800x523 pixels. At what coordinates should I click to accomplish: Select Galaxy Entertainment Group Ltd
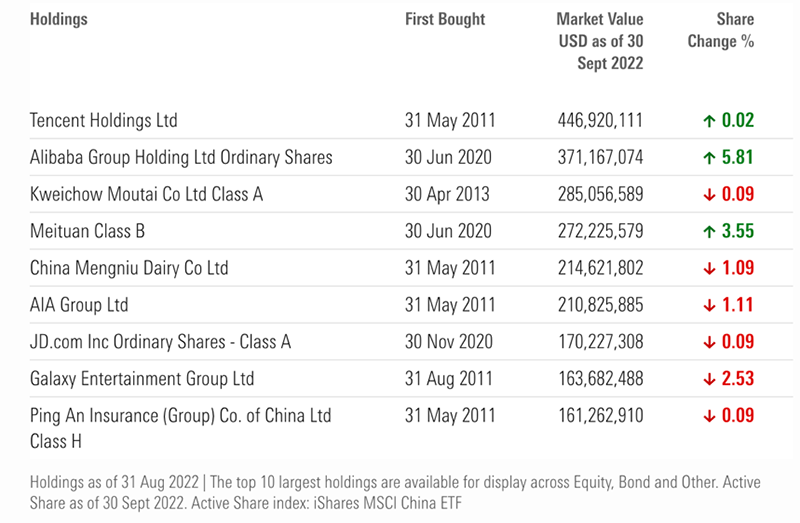(142, 379)
